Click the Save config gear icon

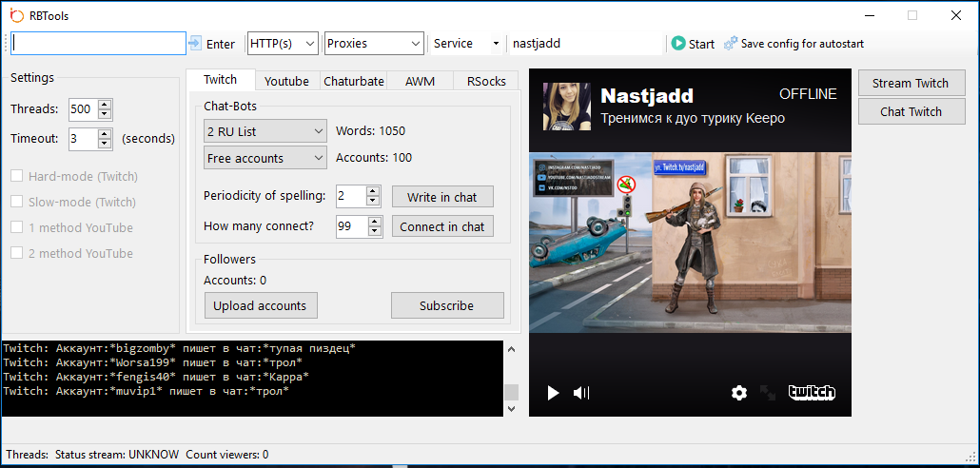pyautogui.click(x=731, y=44)
